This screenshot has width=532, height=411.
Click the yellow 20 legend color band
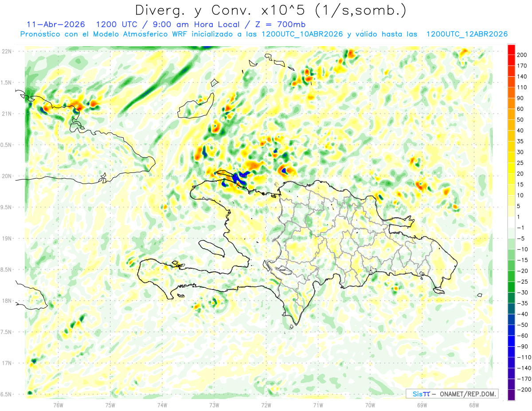(x=511, y=168)
